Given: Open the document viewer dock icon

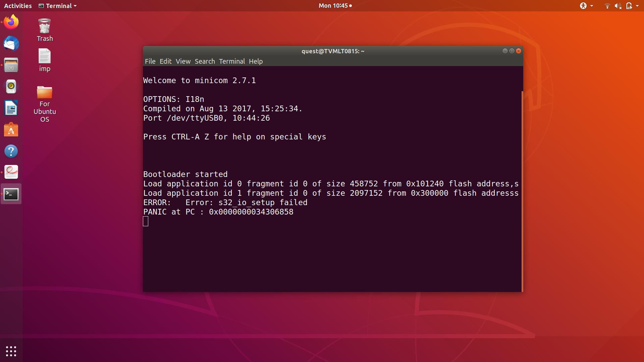Looking at the screenshot, I should (11, 172).
